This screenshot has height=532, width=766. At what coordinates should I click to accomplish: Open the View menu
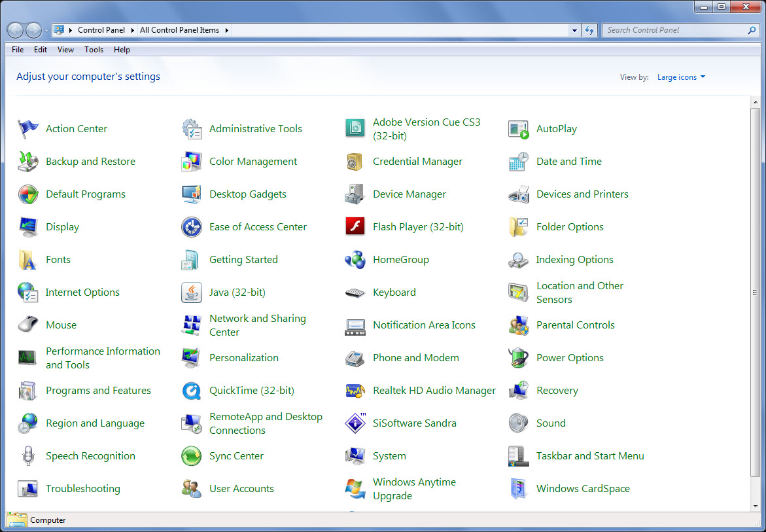tap(65, 50)
